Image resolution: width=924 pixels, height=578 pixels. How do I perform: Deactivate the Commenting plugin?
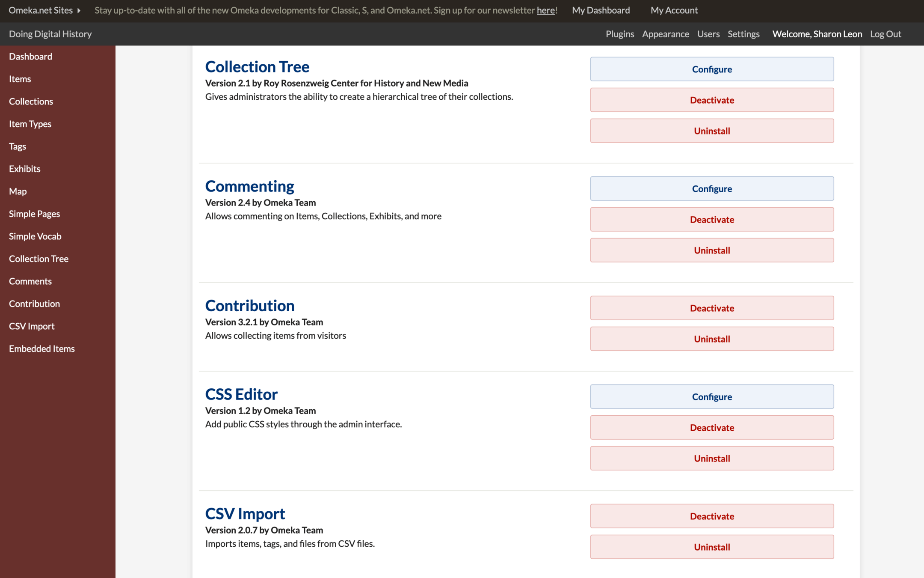(711, 219)
